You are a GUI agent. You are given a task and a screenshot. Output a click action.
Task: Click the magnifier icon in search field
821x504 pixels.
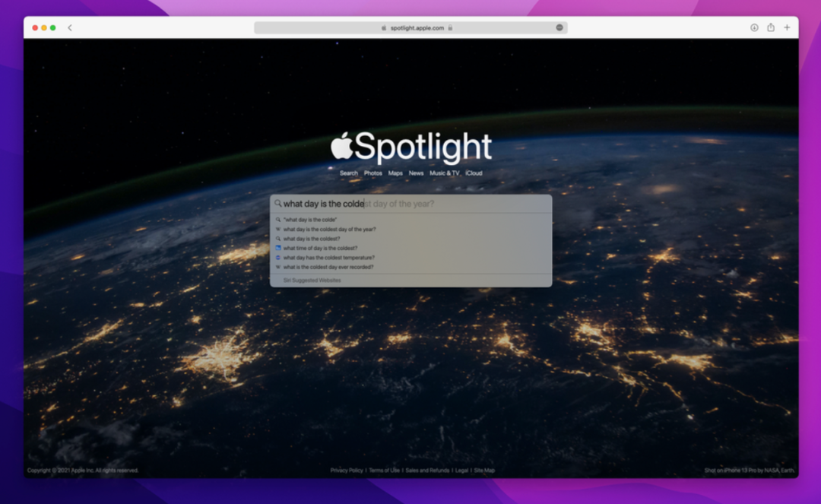click(278, 204)
